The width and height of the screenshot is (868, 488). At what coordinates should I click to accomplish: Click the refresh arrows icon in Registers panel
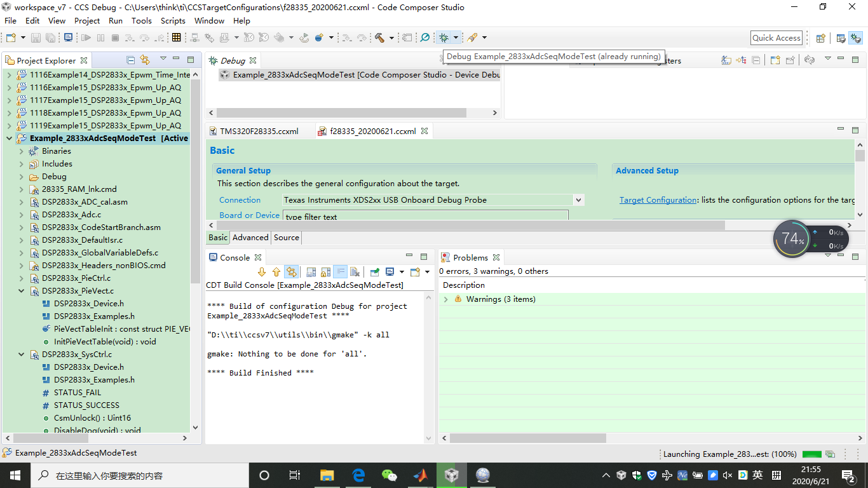(809, 60)
